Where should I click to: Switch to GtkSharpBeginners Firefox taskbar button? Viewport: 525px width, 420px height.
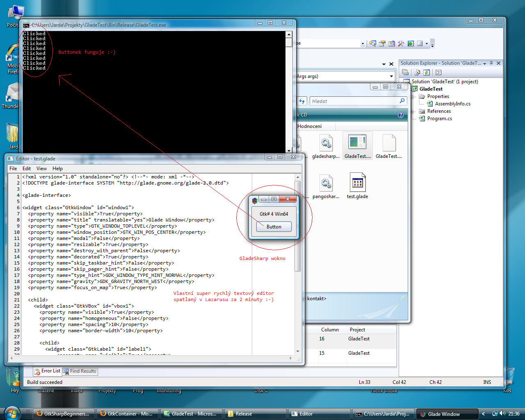click(x=64, y=414)
